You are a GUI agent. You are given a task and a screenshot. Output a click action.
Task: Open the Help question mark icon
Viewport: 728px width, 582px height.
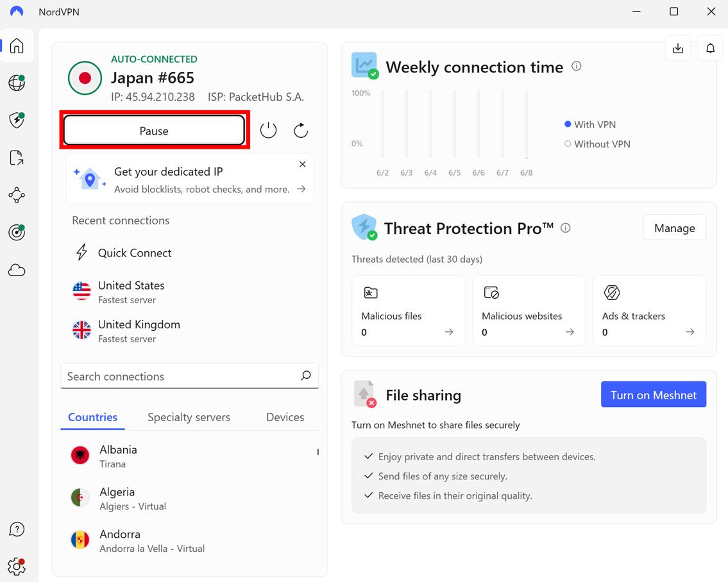pos(17,529)
